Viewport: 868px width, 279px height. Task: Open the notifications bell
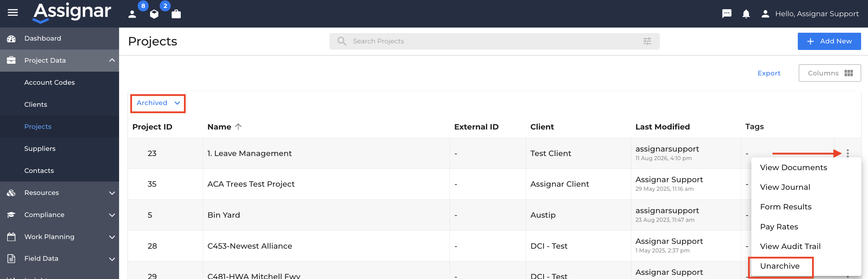[x=746, y=14]
